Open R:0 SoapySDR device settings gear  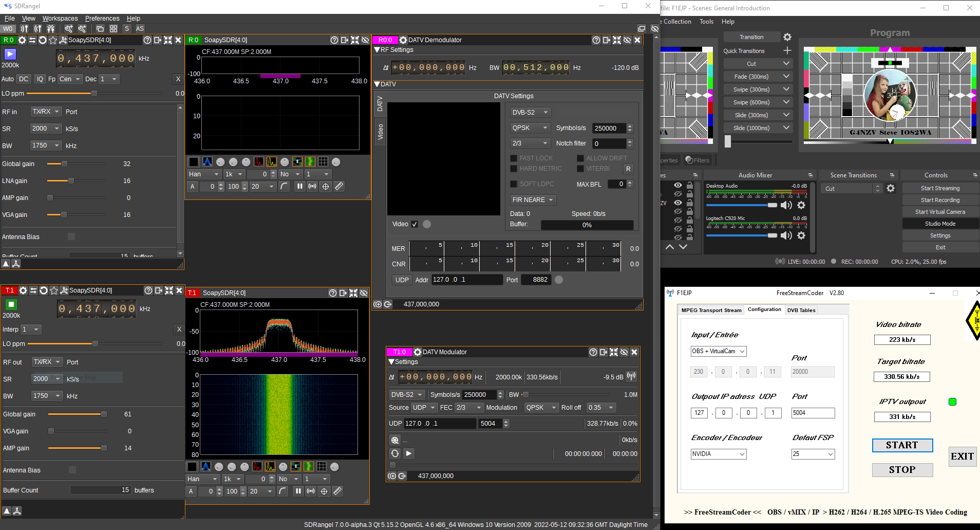(22, 40)
